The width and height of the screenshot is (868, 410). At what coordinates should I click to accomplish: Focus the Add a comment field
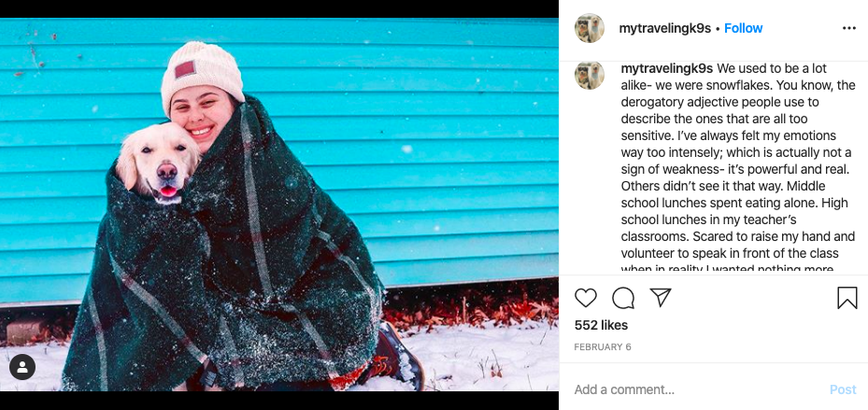pyautogui.click(x=698, y=389)
